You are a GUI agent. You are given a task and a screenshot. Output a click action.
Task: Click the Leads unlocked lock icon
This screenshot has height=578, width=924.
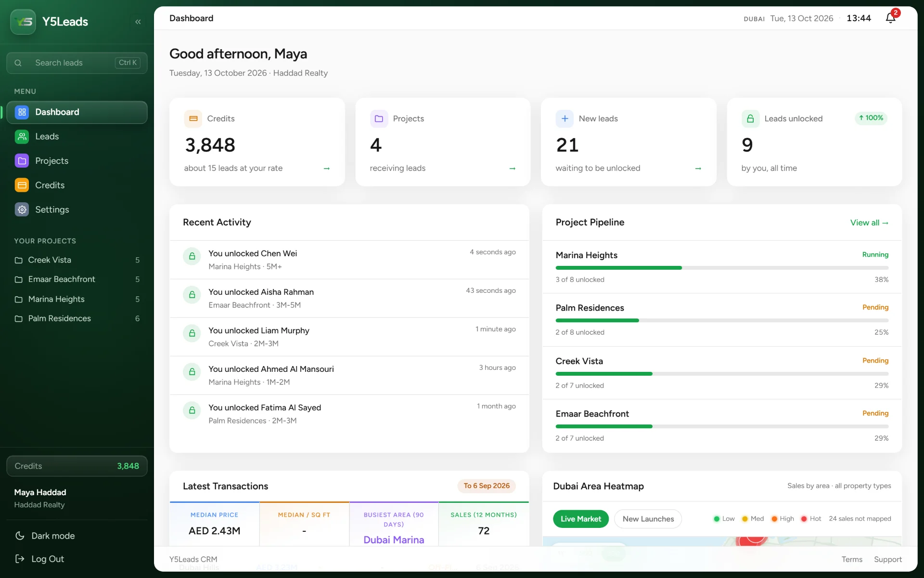[750, 118]
